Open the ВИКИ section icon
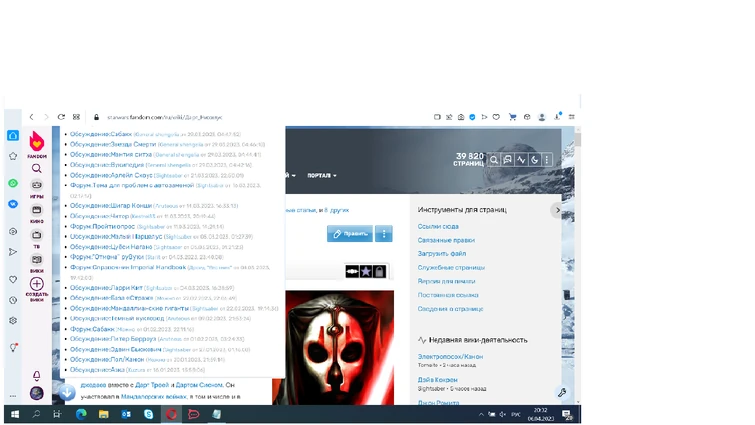This screenshot has height=425, width=755. [x=37, y=259]
